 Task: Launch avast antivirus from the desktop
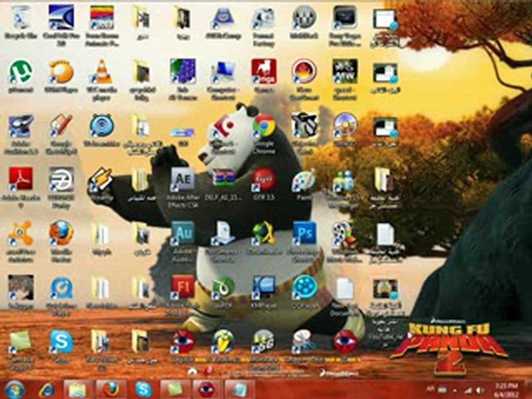pyautogui.click(x=21, y=242)
